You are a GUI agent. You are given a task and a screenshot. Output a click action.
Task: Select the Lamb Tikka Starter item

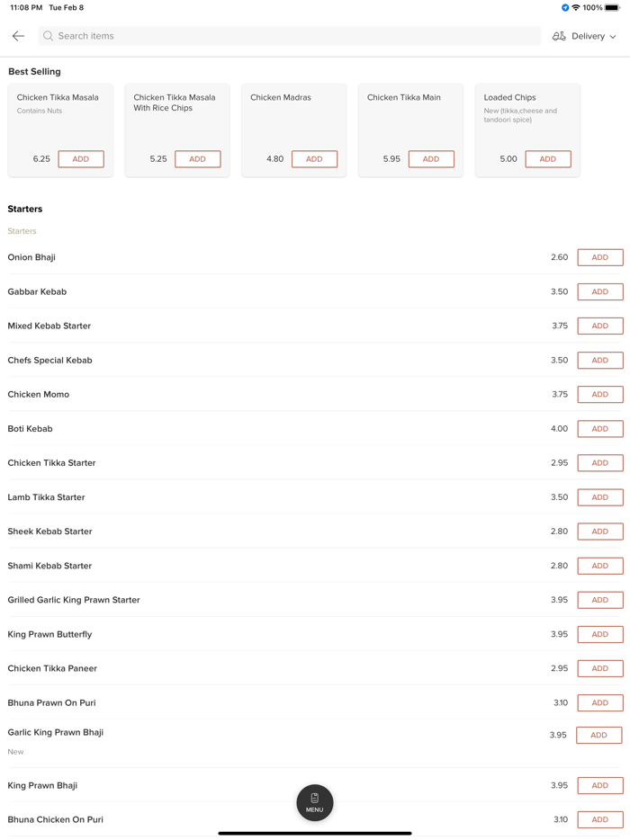[47, 497]
